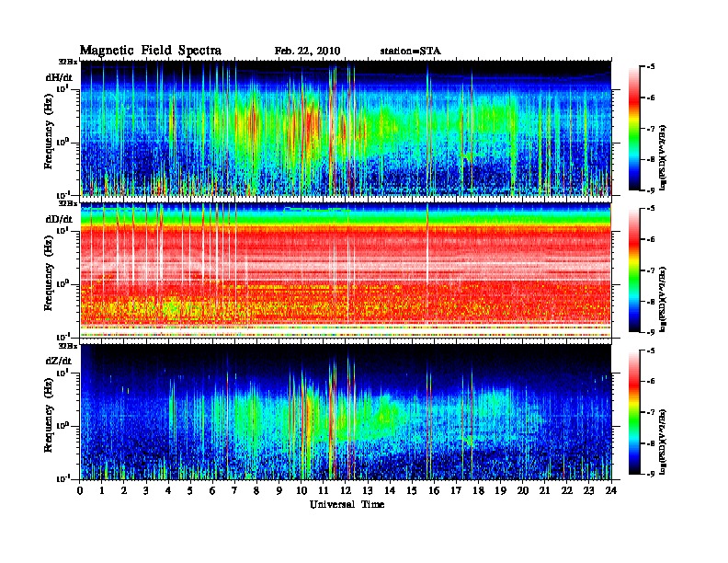
Task: Click the '32Hz' tick of dH/dt panel
Action: (67, 62)
